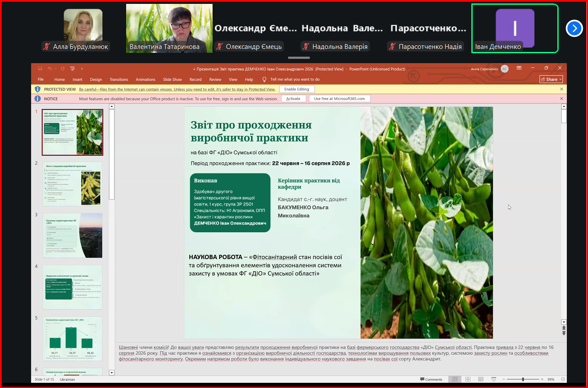The image size is (588, 388).
Task: Open the Transitions ribbon tab
Action: [x=119, y=80]
